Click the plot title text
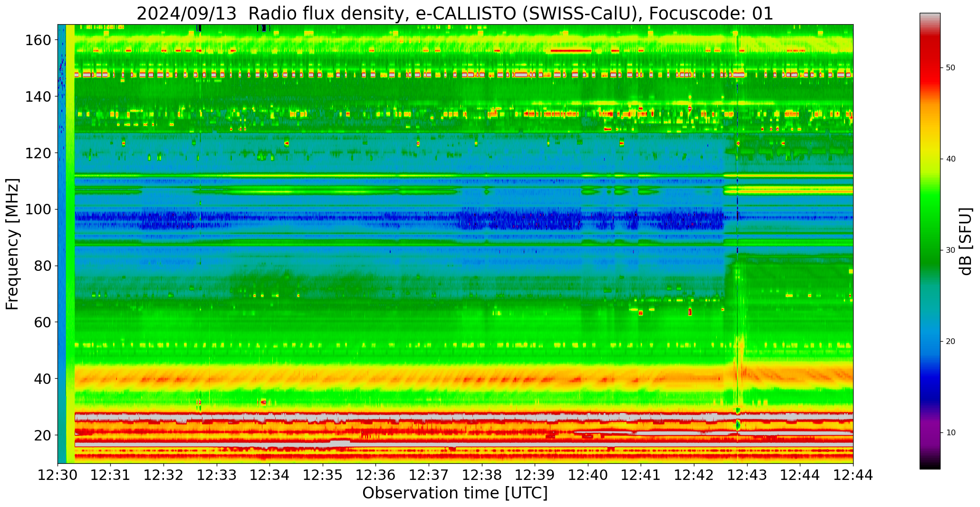980x507 pixels. (x=455, y=13)
